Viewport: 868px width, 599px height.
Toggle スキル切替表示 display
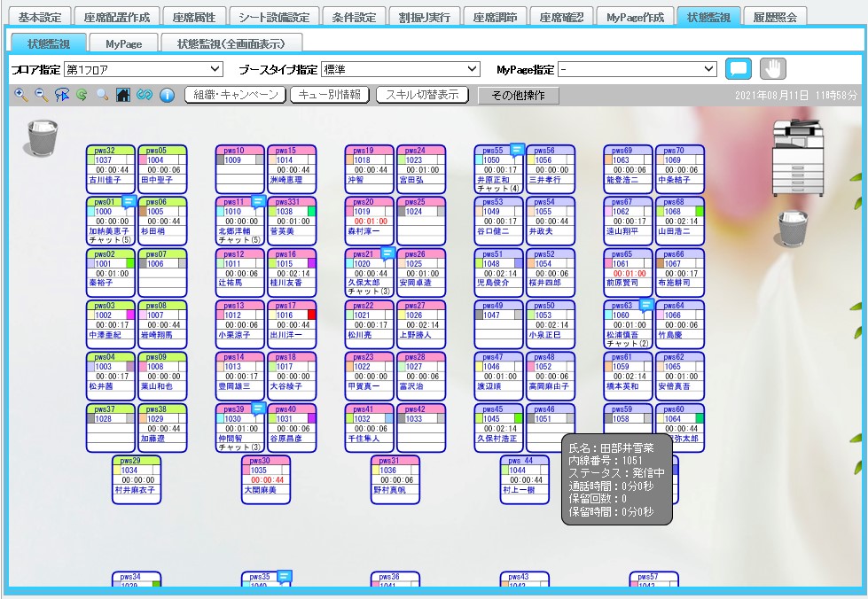click(x=423, y=95)
